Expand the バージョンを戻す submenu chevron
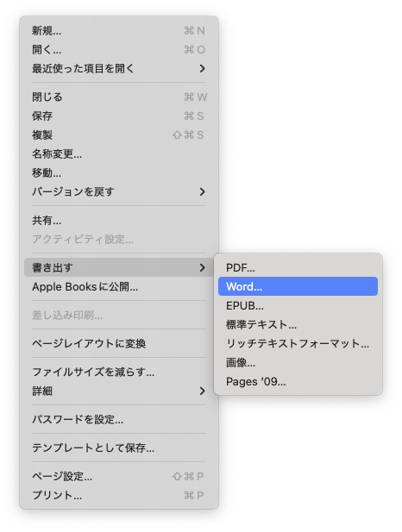 coord(203,191)
